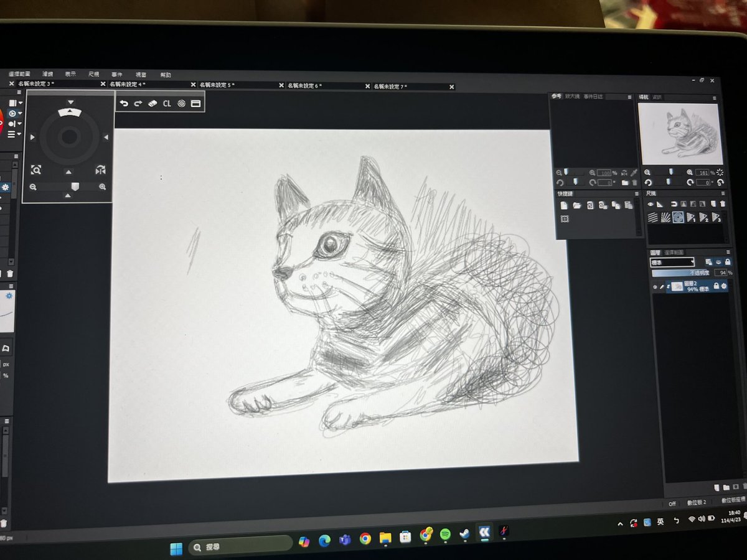This screenshot has height=560, width=747.
Task: Click the folder icon in 參考 panel
Action: (x=625, y=182)
